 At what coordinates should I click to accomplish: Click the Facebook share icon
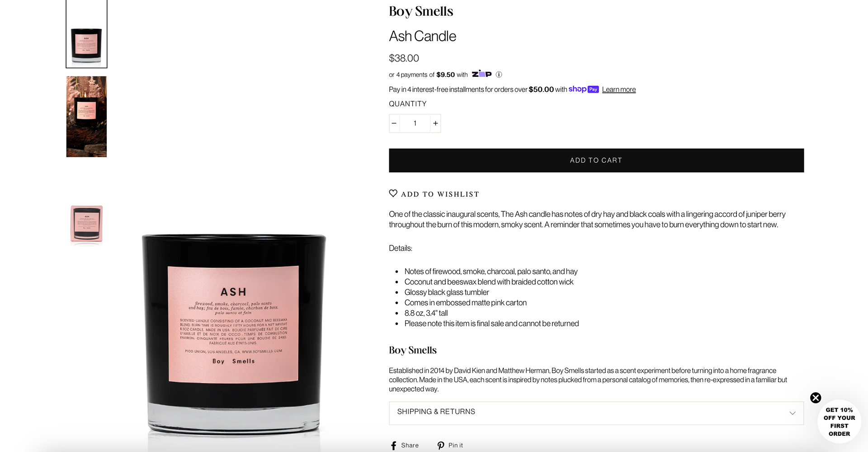pyautogui.click(x=394, y=446)
